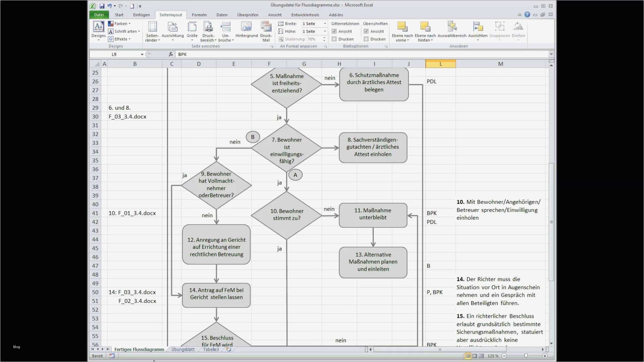Switch to the Formeln ribbon tab

pyautogui.click(x=199, y=15)
